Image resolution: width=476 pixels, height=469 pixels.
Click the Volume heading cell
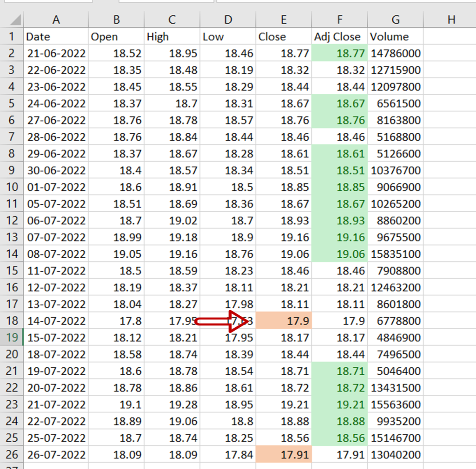pos(395,37)
